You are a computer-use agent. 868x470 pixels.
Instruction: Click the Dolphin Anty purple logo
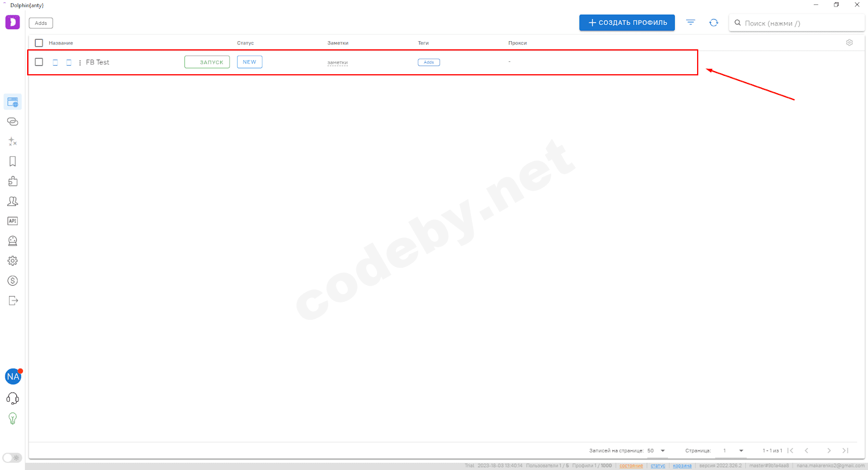pyautogui.click(x=12, y=22)
